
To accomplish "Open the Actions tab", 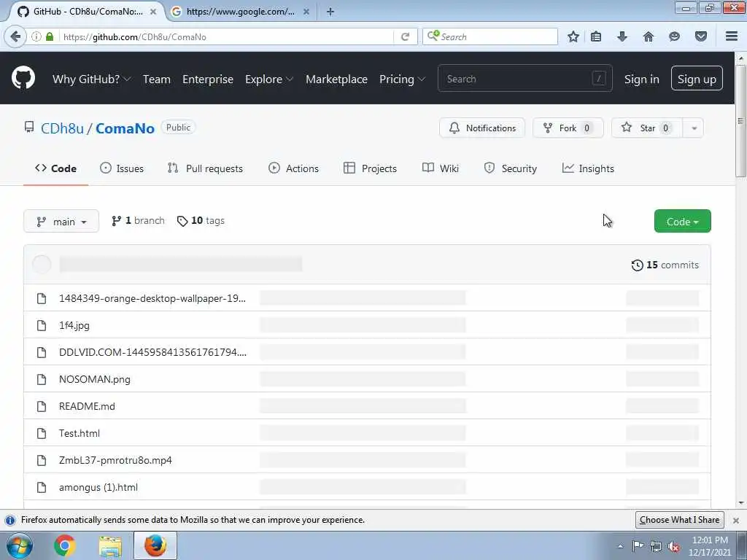I will [x=293, y=168].
